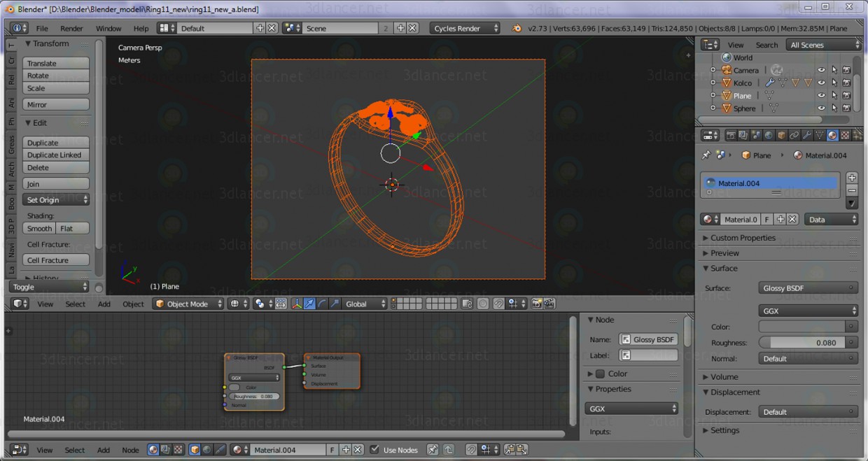868x461 pixels.
Task: Open the mesh Data triangle properties tab
Action: point(820,135)
